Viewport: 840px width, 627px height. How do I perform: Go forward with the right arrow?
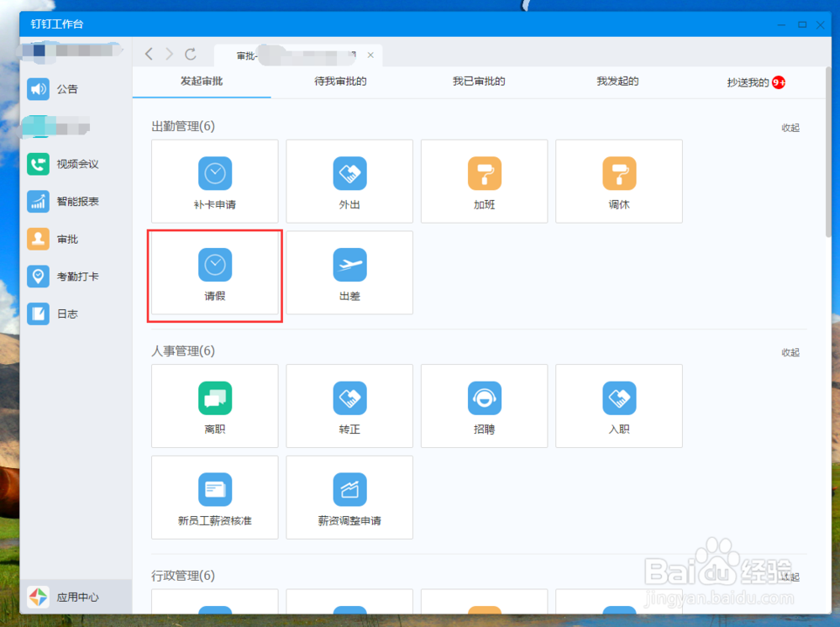[x=170, y=54]
